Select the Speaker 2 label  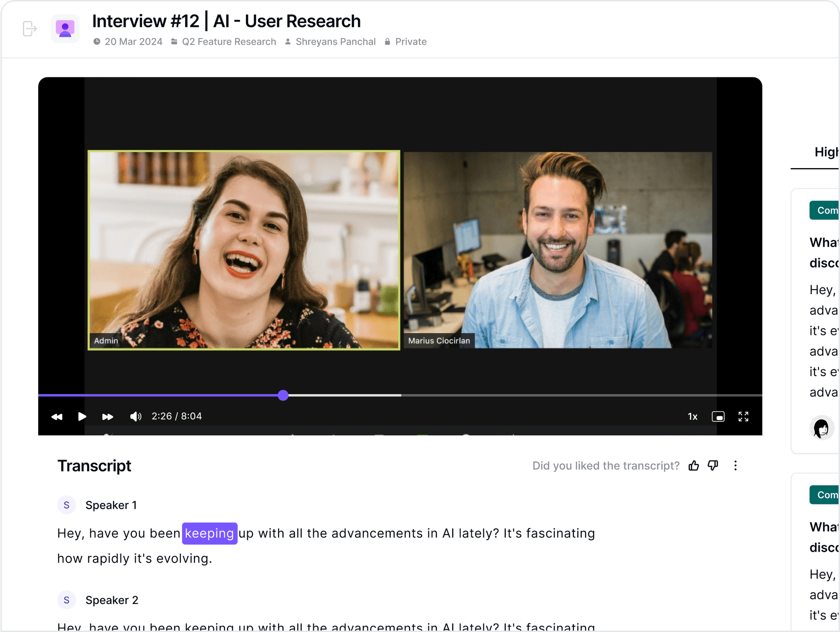click(x=112, y=600)
